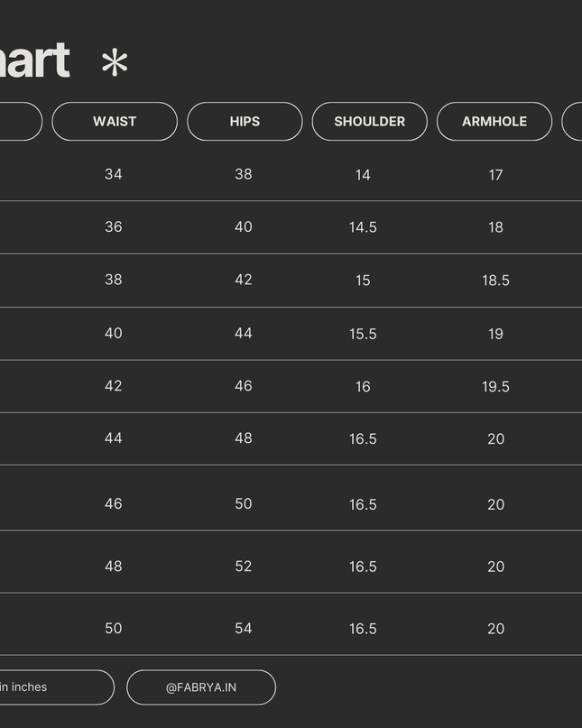The image size is (582, 728).
Task: Click armhole value 17
Action: pos(495,175)
